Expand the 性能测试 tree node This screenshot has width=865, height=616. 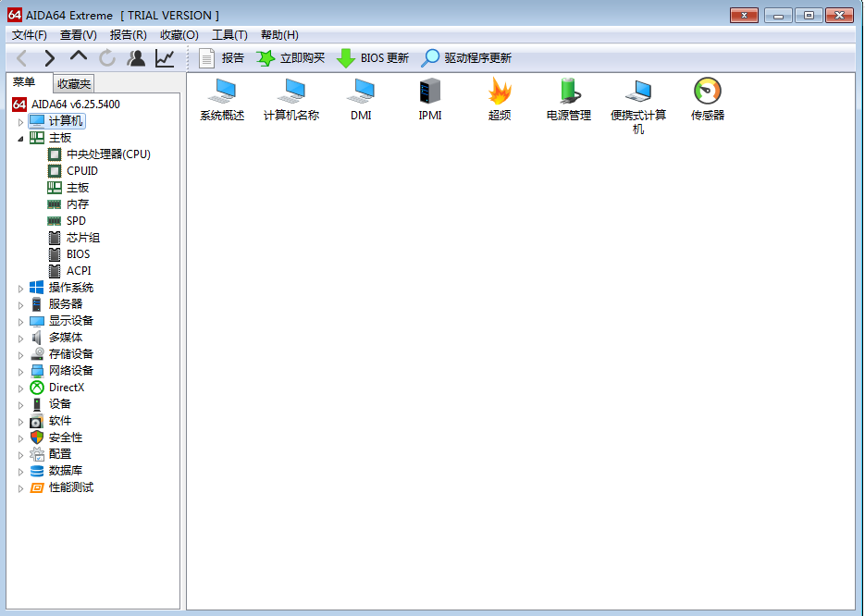click(20, 487)
